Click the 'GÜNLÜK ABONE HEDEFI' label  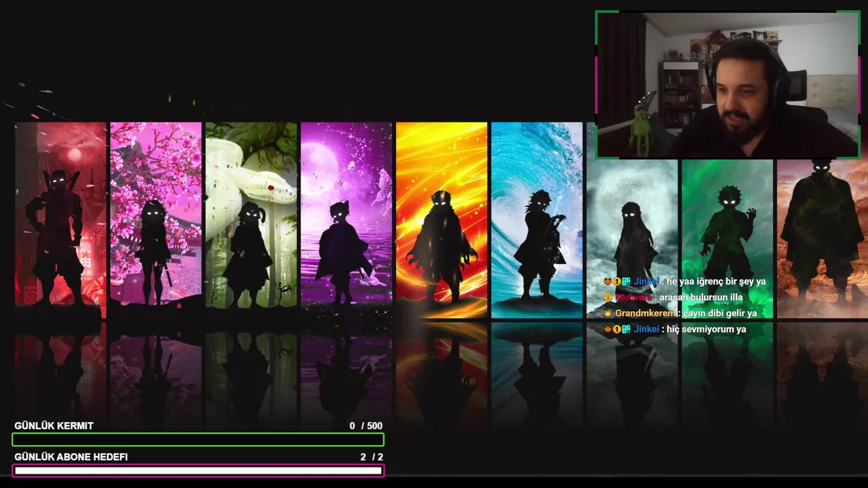71,457
